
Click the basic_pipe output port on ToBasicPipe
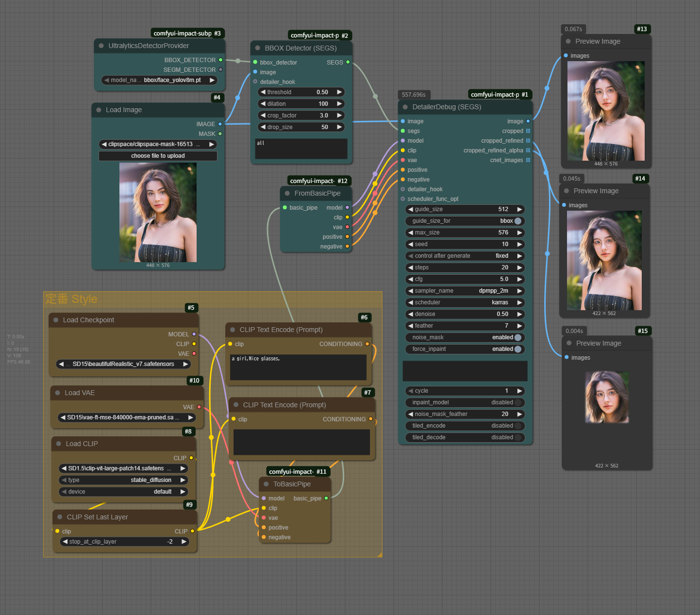coord(326,498)
